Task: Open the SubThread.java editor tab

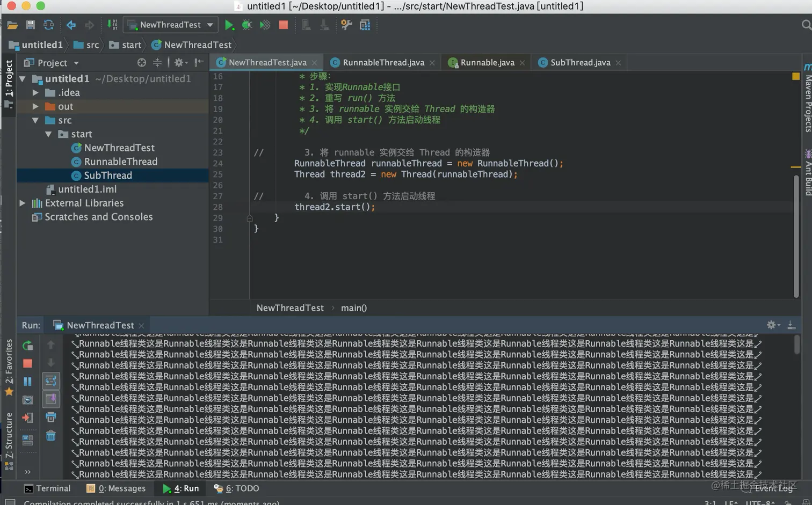Action: coord(580,62)
